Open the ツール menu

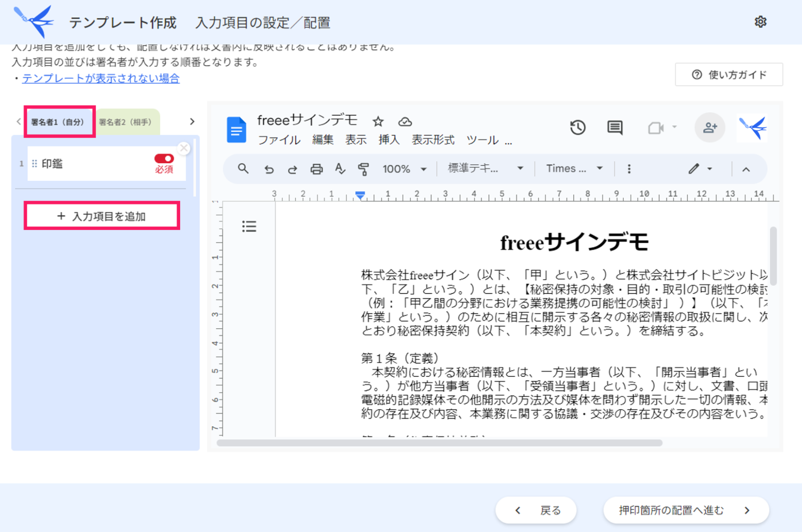(x=483, y=140)
